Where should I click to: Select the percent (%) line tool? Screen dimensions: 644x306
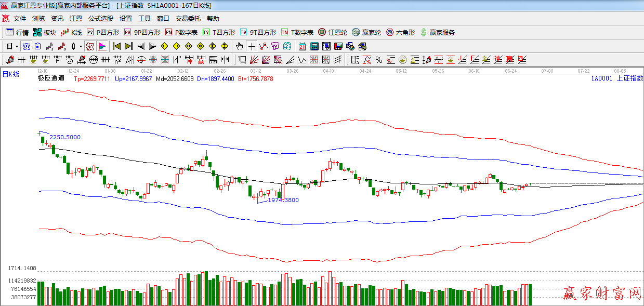tap(379, 60)
